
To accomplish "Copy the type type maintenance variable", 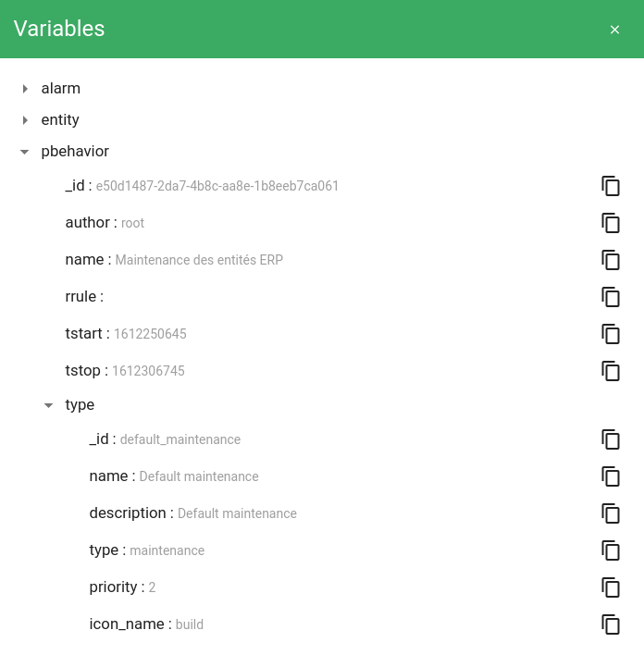I will click(611, 550).
